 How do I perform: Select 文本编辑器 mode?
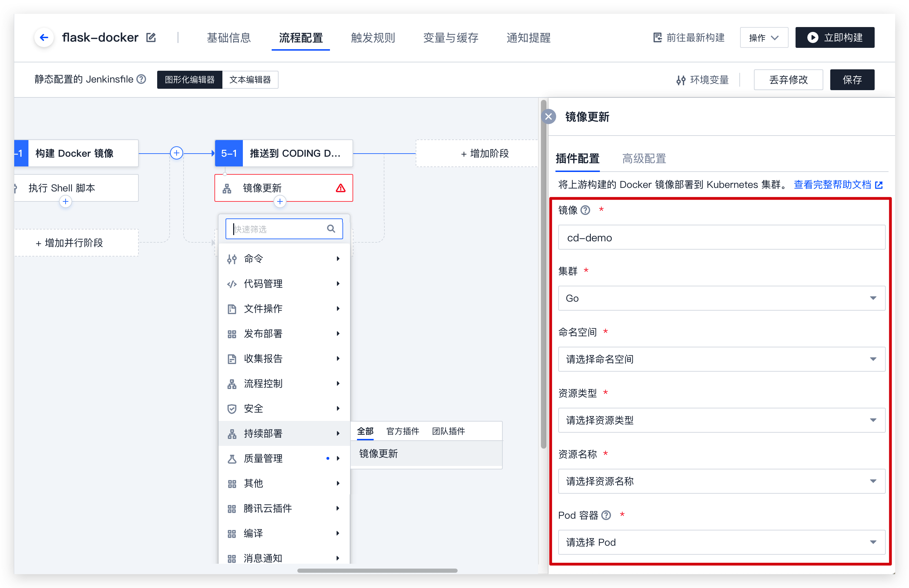pos(250,79)
